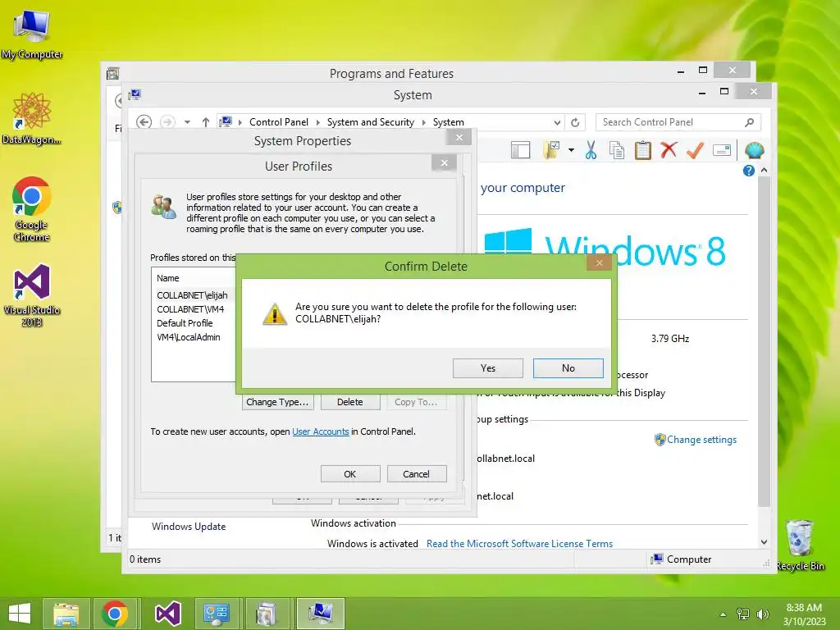Click the Name column header
840x630 pixels.
click(x=167, y=278)
